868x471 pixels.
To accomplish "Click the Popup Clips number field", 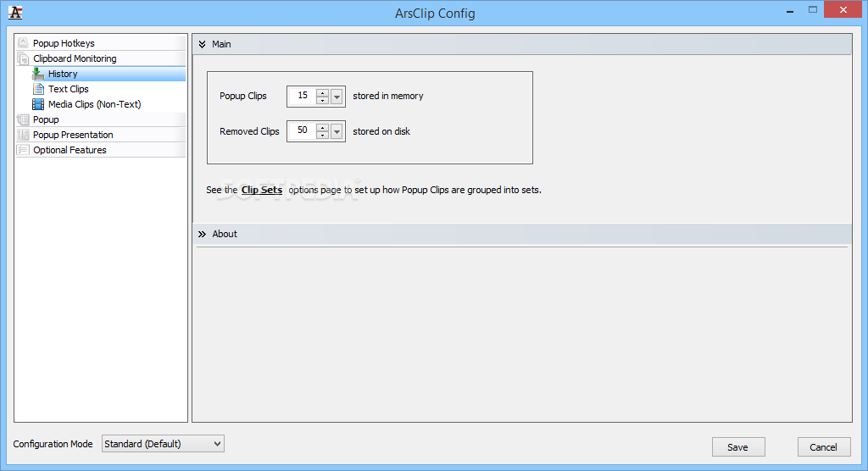I will [x=303, y=97].
